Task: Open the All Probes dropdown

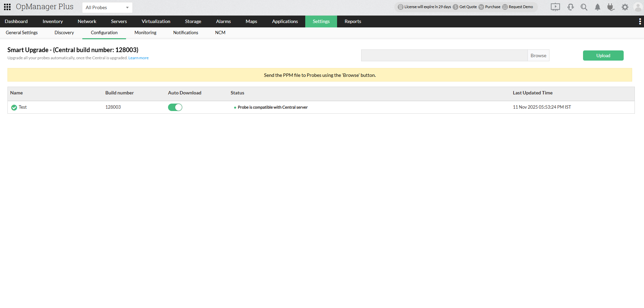Action: click(x=107, y=7)
